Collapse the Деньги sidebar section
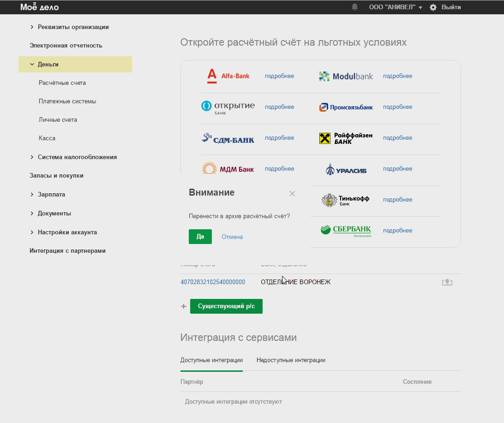This screenshot has height=423, width=504. coord(48,65)
